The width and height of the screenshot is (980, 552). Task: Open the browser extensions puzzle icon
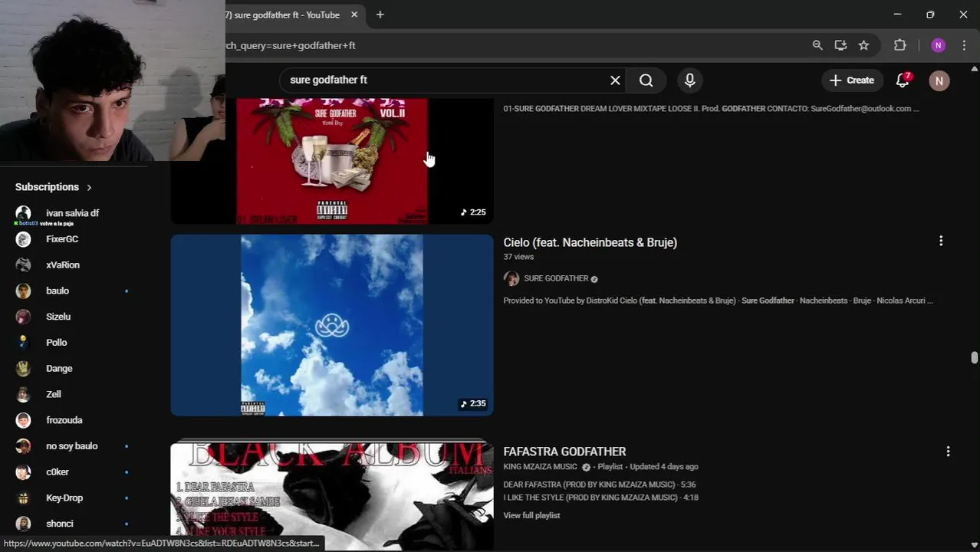[900, 45]
